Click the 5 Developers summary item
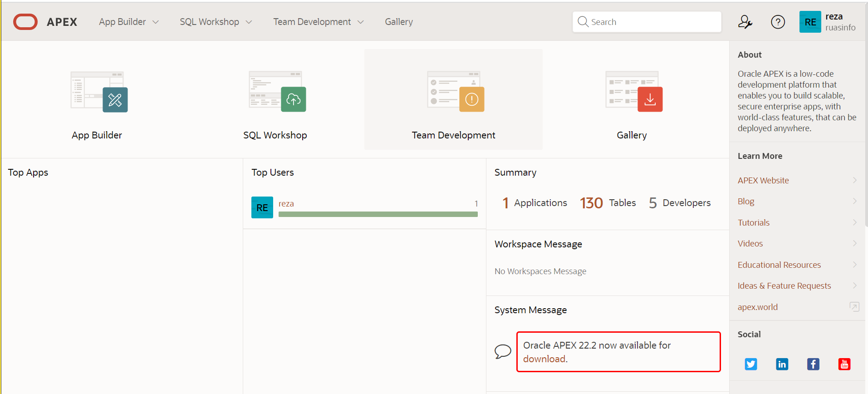 (x=680, y=203)
